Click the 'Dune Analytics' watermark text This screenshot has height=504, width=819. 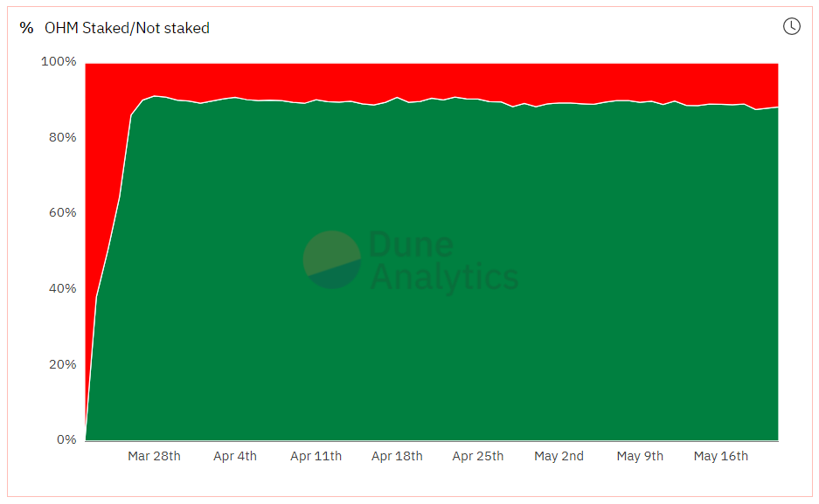444,261
